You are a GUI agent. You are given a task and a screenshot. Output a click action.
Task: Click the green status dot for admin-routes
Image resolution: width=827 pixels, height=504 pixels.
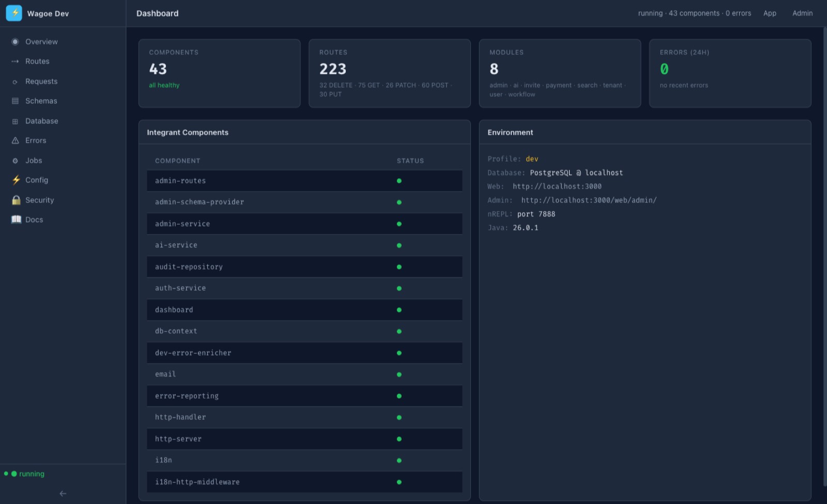point(399,181)
